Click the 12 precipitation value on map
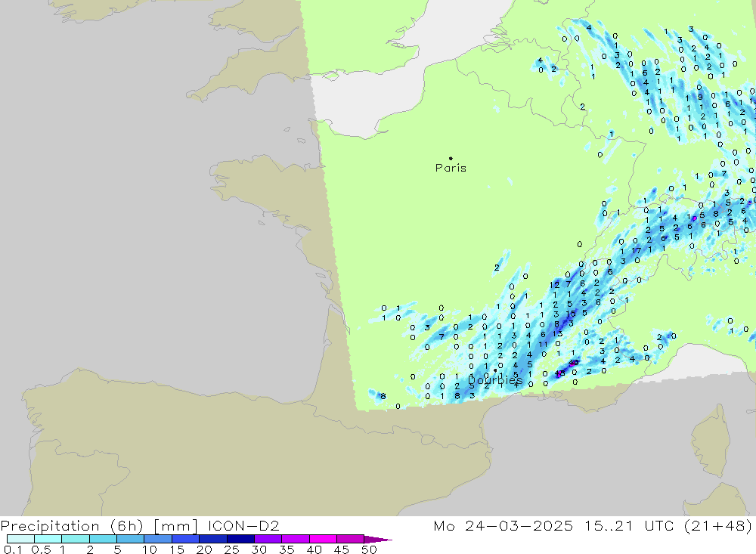The width and height of the screenshot is (756, 554). click(554, 284)
